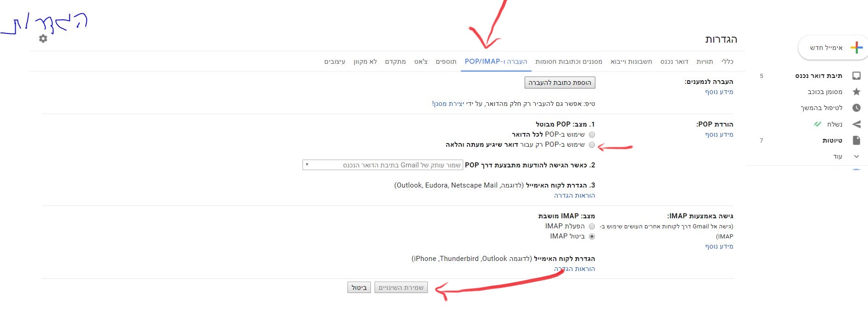
Task: Switch to the 'כללי' settings tab
Action: tap(728, 61)
